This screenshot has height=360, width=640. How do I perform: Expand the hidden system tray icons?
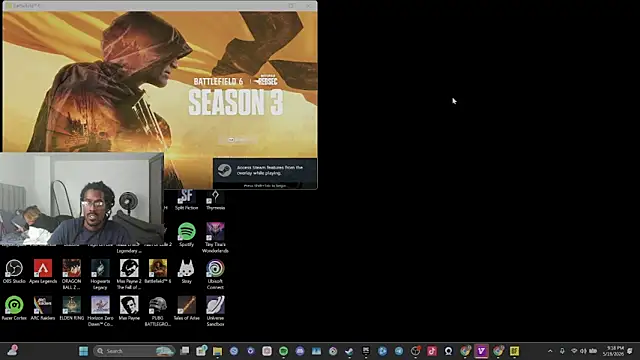[x=550, y=351]
